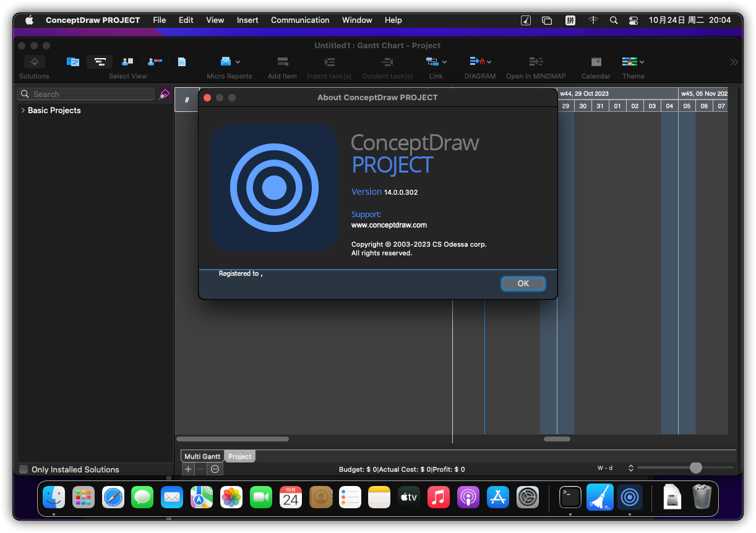The image size is (756, 533).
Task: Open the Theme dropdown arrow
Action: [642, 62]
